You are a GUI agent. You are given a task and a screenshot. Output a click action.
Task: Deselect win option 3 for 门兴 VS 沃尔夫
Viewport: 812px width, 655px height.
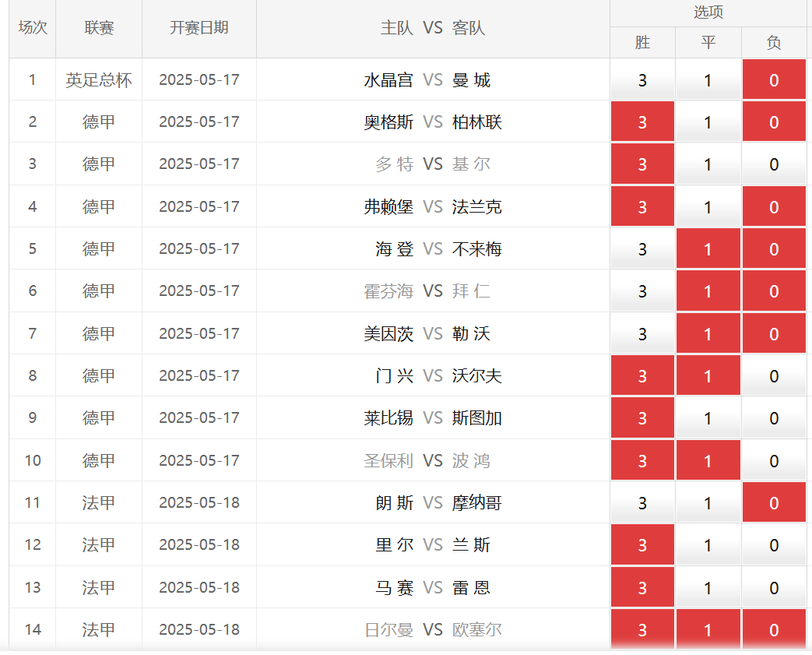click(x=642, y=375)
